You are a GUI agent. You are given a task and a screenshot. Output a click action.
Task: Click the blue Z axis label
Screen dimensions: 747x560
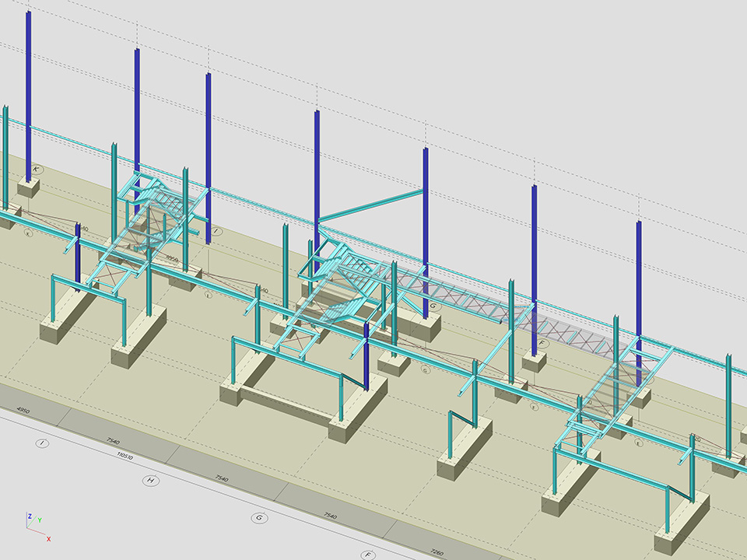coord(29,516)
